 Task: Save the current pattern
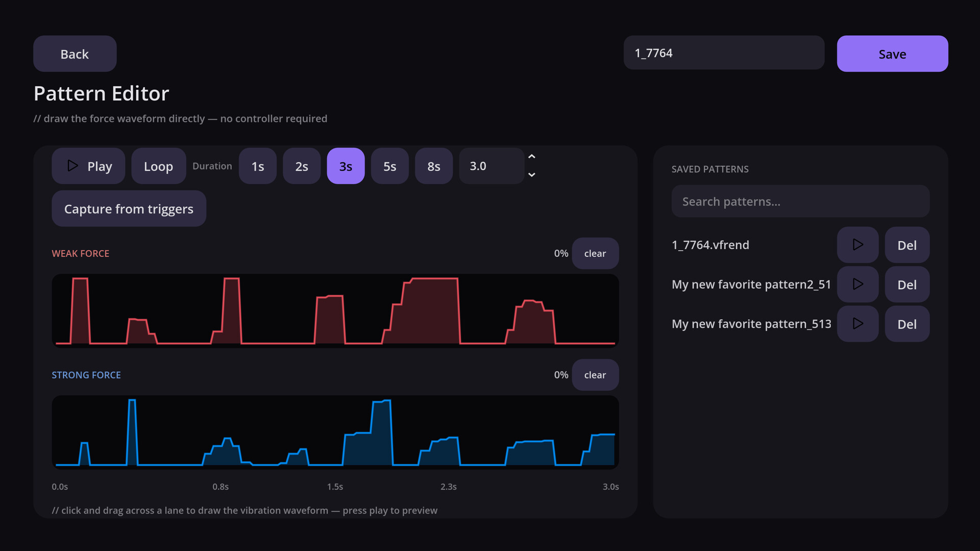892,54
